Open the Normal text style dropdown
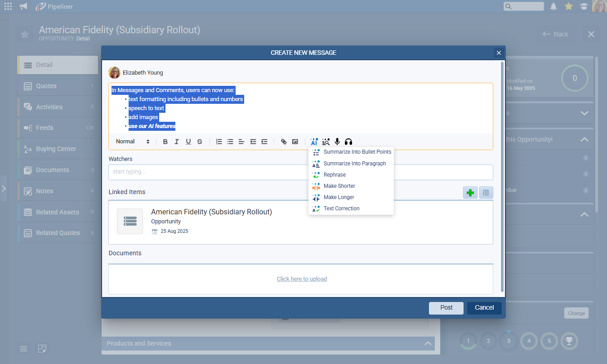This screenshot has height=364, width=607. click(133, 142)
